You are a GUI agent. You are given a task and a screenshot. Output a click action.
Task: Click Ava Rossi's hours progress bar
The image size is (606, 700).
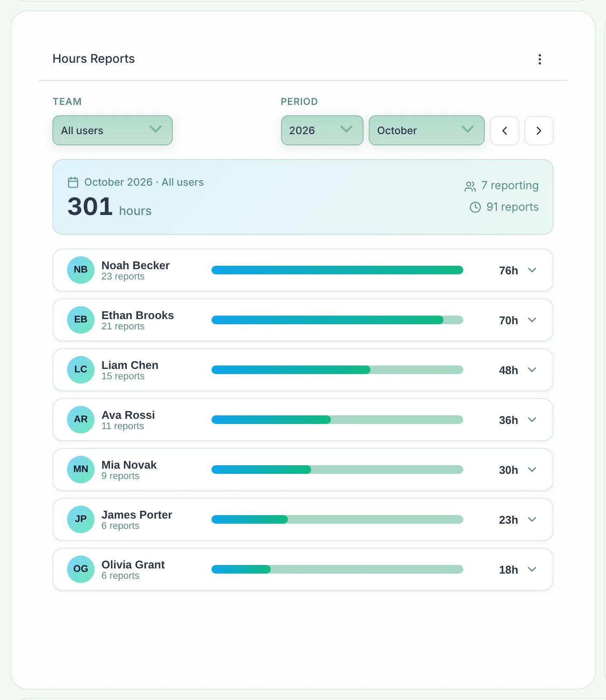click(x=337, y=420)
